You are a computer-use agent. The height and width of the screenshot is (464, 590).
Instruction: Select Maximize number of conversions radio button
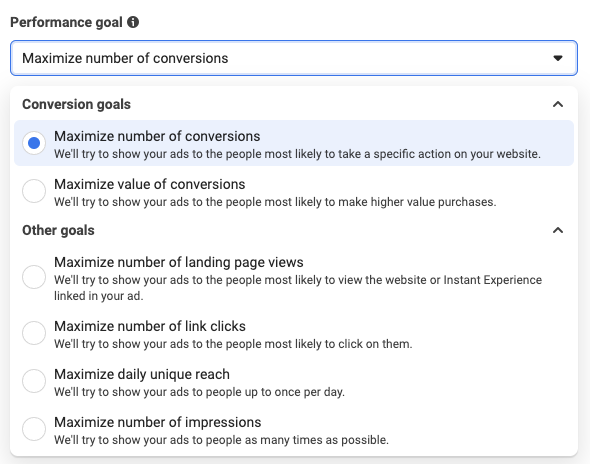pos(34,143)
